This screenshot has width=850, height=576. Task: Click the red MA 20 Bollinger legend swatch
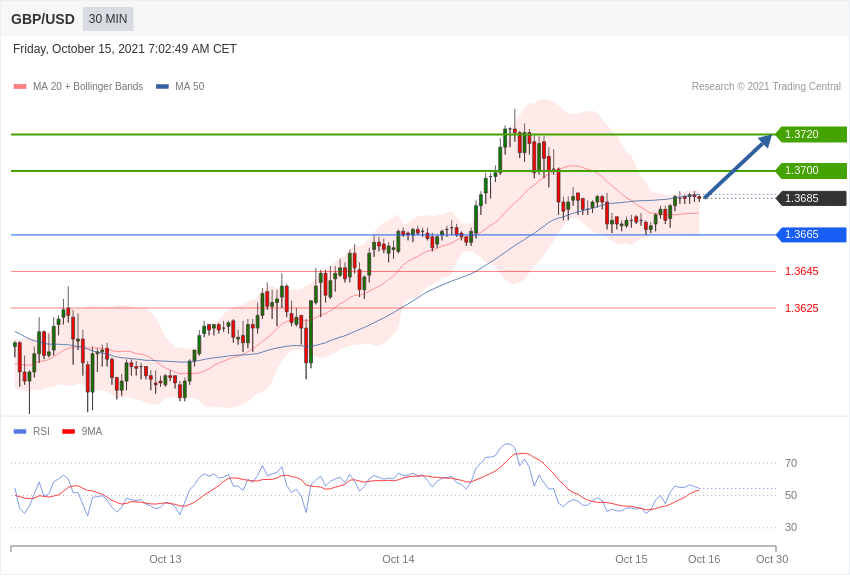tap(20, 87)
